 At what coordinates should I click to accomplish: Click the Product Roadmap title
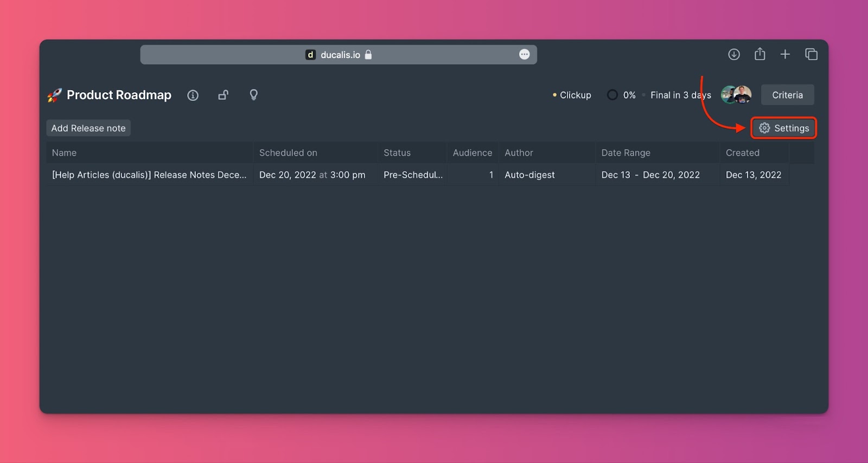pos(119,95)
